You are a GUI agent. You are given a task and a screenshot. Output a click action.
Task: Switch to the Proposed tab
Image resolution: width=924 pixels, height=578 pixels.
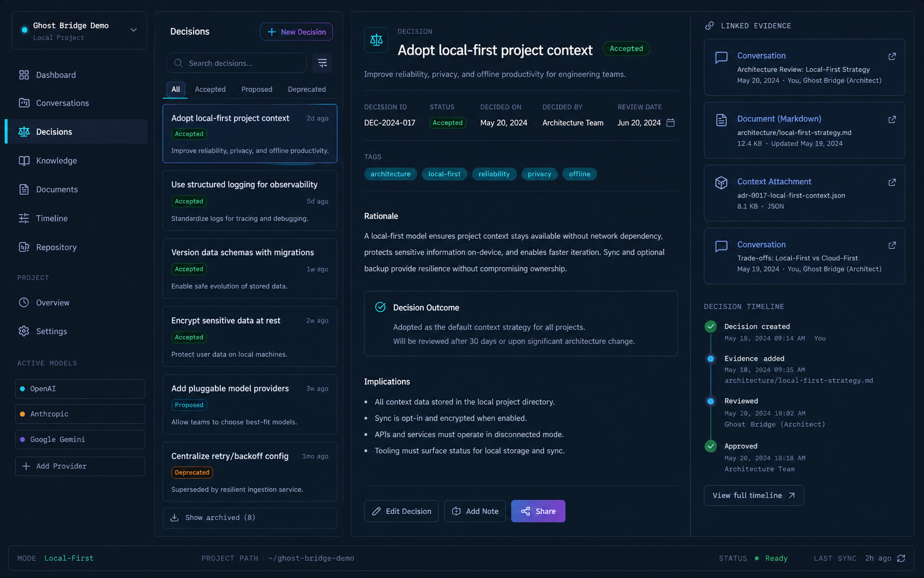(257, 89)
